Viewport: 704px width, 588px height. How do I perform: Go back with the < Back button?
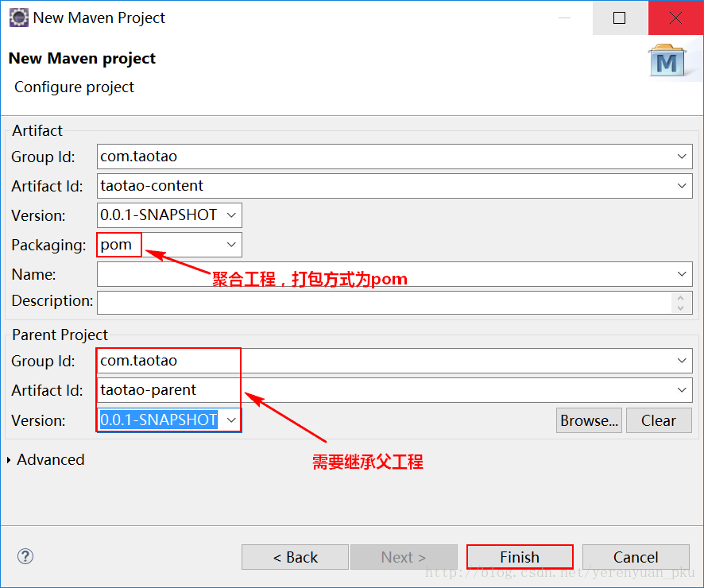coord(295,557)
